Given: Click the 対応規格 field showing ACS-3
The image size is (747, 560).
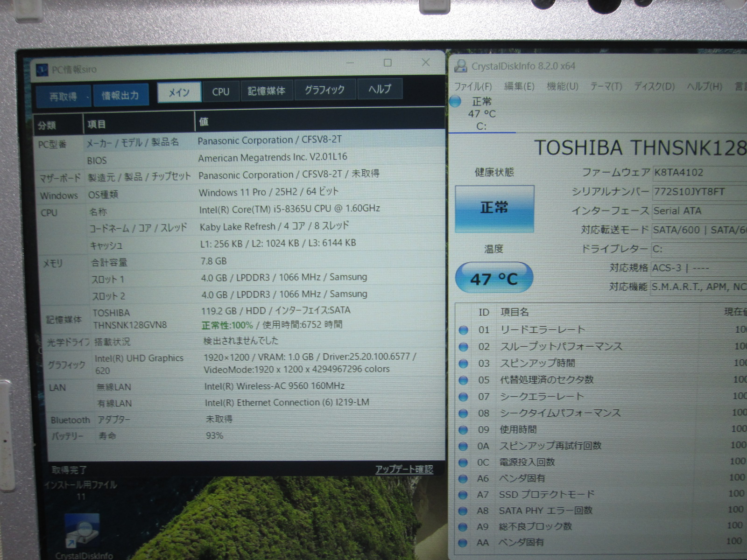Looking at the screenshot, I should [699, 268].
